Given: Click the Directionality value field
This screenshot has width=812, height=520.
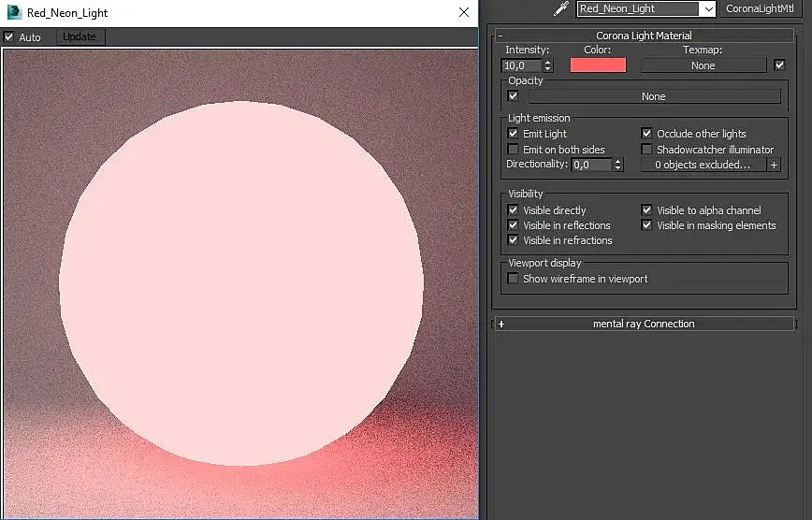Looking at the screenshot, I should tap(591, 165).
